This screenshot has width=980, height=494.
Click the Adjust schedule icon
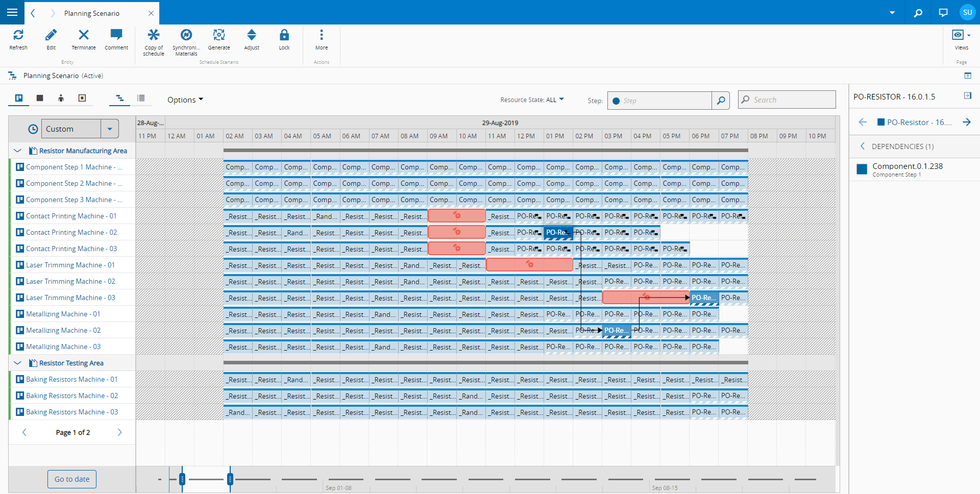(x=252, y=35)
